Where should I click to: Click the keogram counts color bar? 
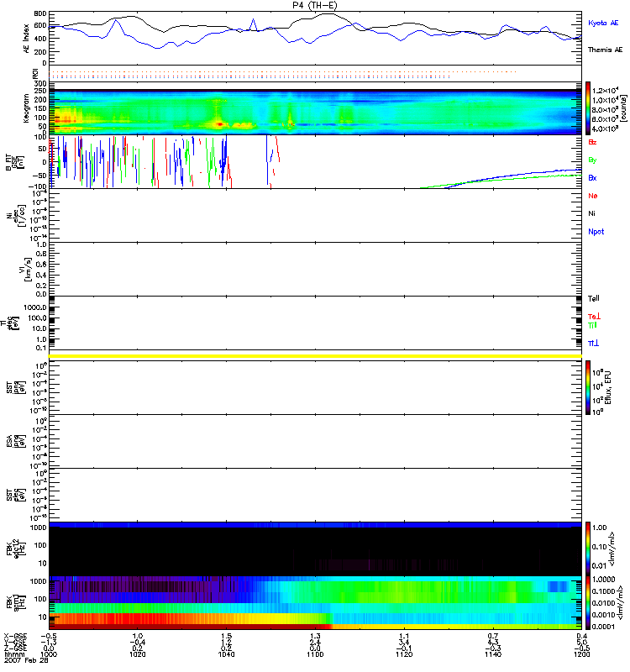[588, 108]
